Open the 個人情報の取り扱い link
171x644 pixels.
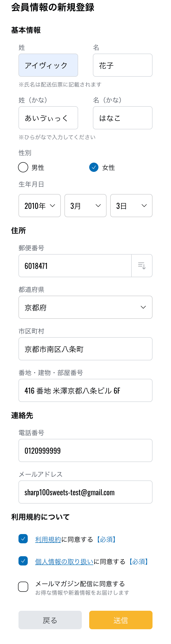click(64, 562)
